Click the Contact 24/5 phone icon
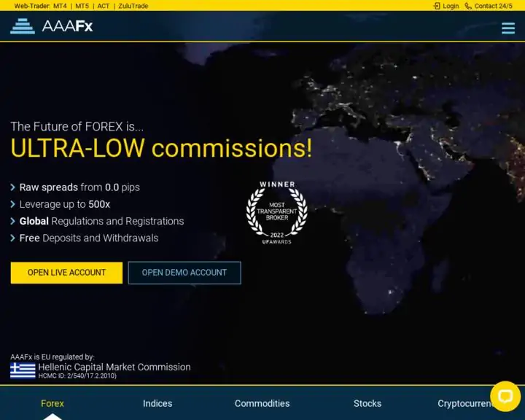This screenshot has height=420, width=525. 468,6
